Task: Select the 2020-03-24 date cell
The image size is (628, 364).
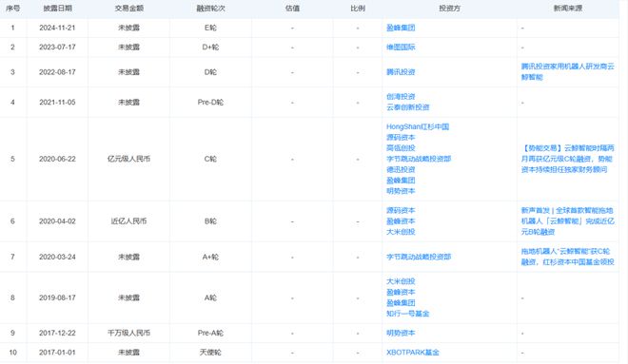Action: (57, 257)
